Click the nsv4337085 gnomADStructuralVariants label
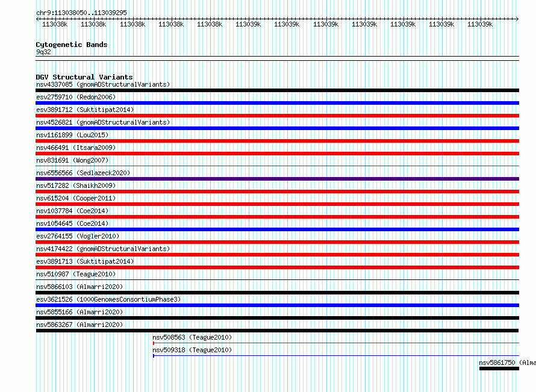The height and width of the screenshot is (392, 536). tap(103, 84)
